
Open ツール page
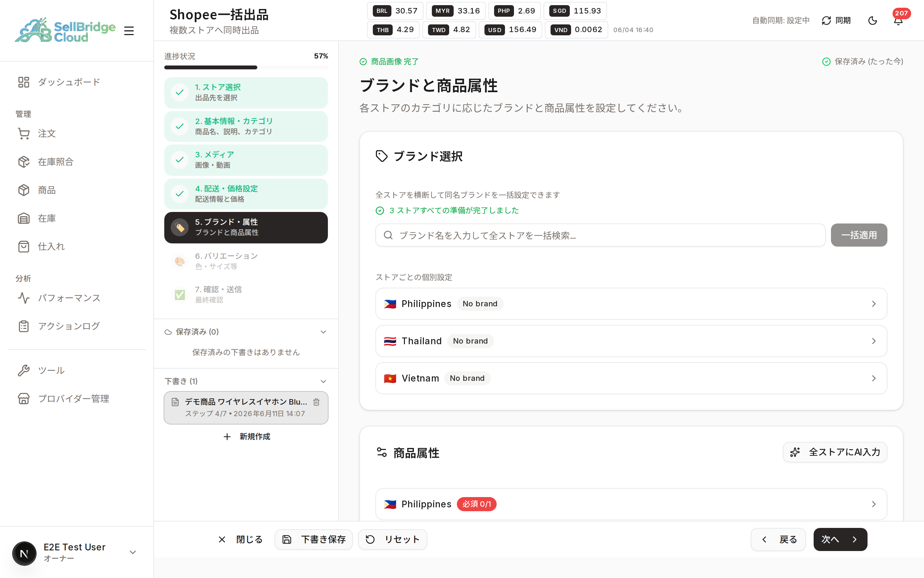tap(76, 371)
